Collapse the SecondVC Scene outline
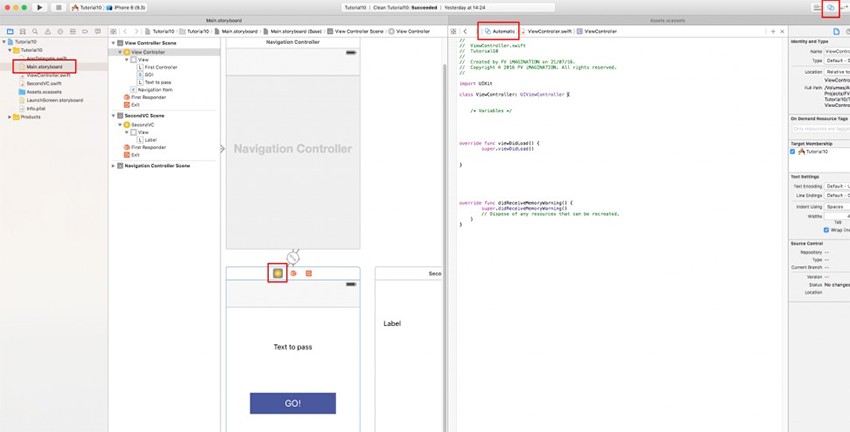Image resolution: width=850 pixels, height=432 pixels. click(114, 115)
